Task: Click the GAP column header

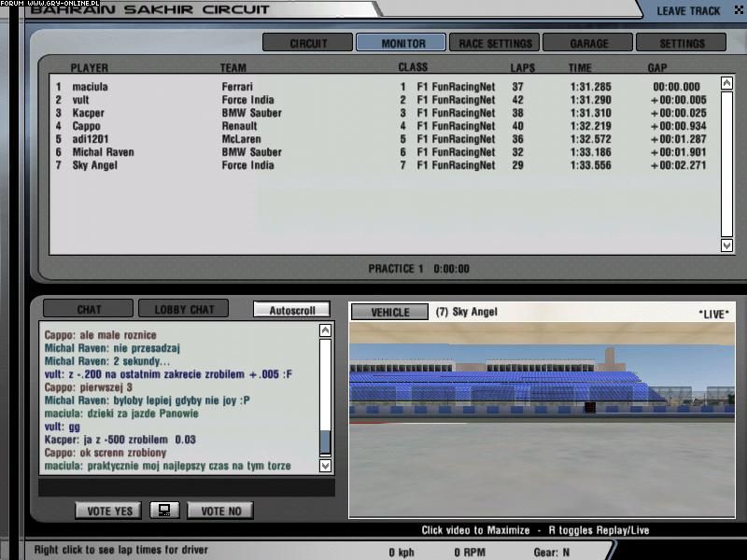Action: (x=657, y=67)
